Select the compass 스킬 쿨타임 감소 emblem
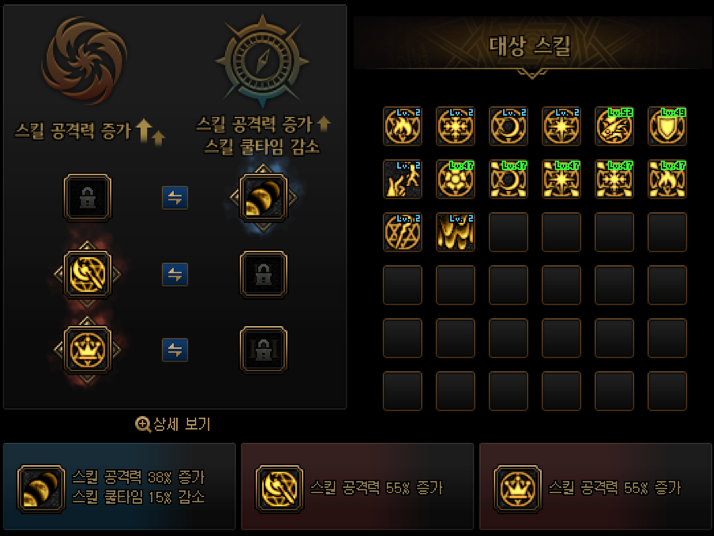The width and height of the screenshot is (714, 536). click(262, 59)
